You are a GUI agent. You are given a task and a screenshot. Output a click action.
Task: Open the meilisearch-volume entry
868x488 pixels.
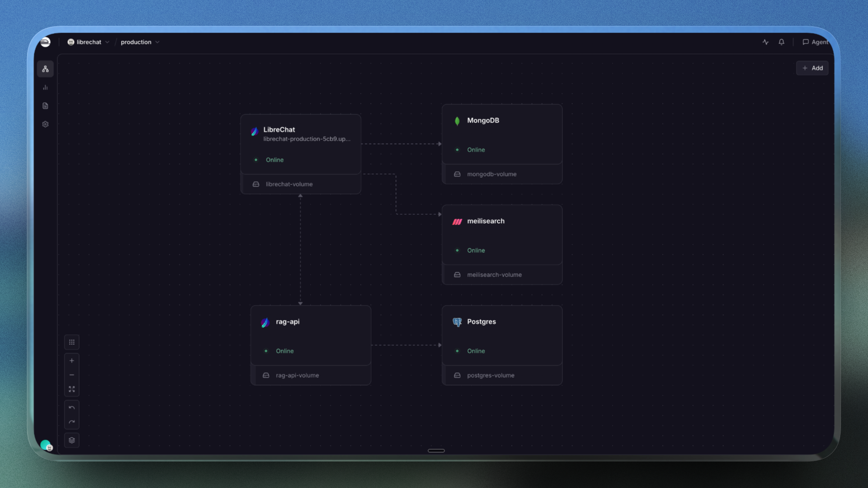tap(502, 275)
